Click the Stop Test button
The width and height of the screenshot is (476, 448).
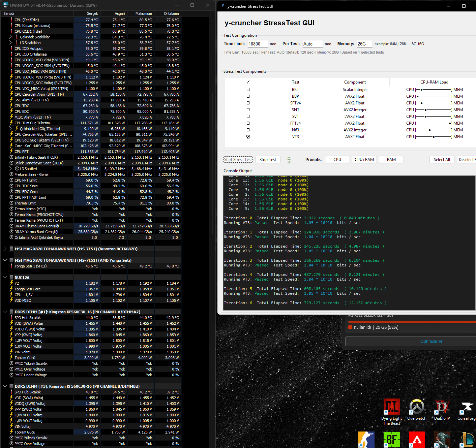[x=268, y=160]
